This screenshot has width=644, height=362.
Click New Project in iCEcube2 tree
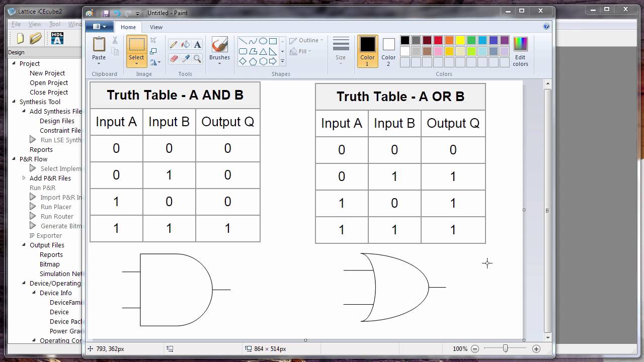coord(47,73)
